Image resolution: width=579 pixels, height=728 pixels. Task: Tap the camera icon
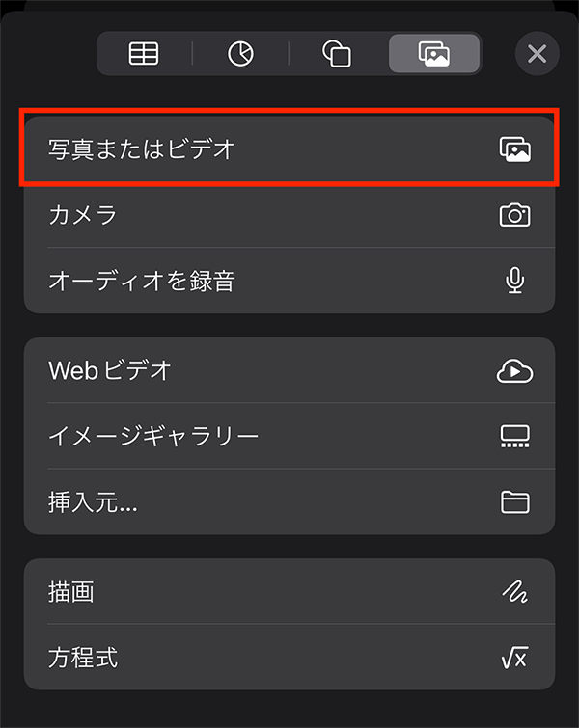coord(515,215)
